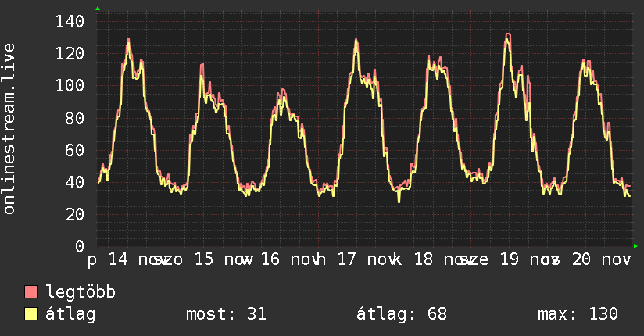Click the 100 y-axis label
This screenshot has height=336, width=644.
point(70,85)
